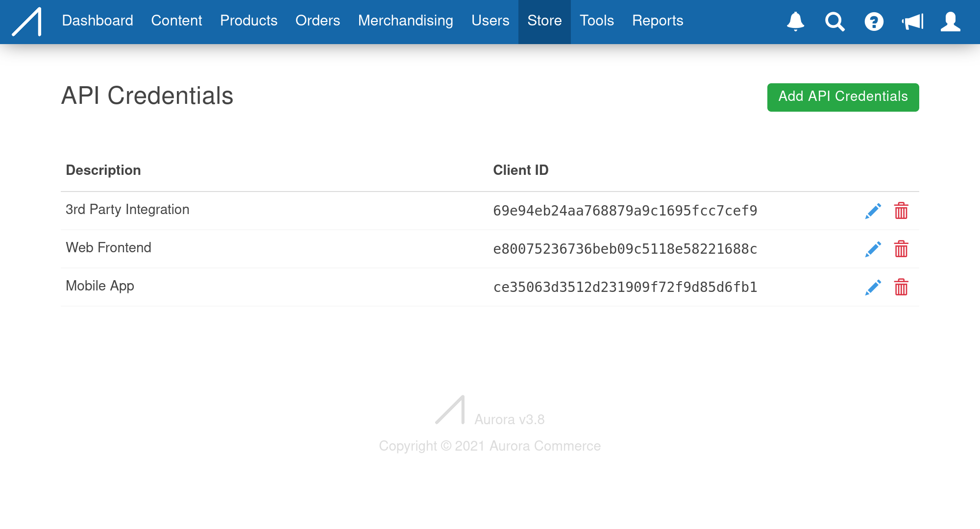
Task: Open the help question-mark icon
Action: click(x=874, y=22)
